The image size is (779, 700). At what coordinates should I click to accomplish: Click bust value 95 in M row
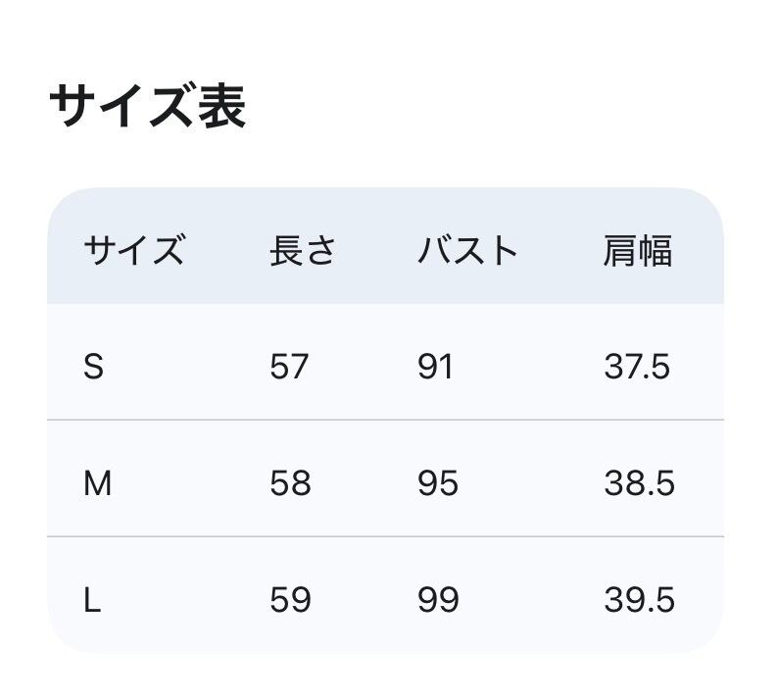click(438, 483)
